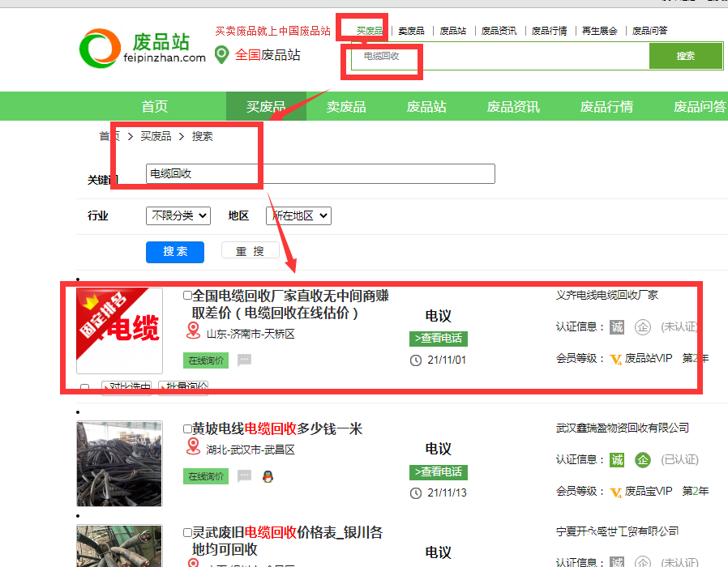Click 查看电话 above the 21/11/13 date
The image size is (728, 567).
pos(439,472)
